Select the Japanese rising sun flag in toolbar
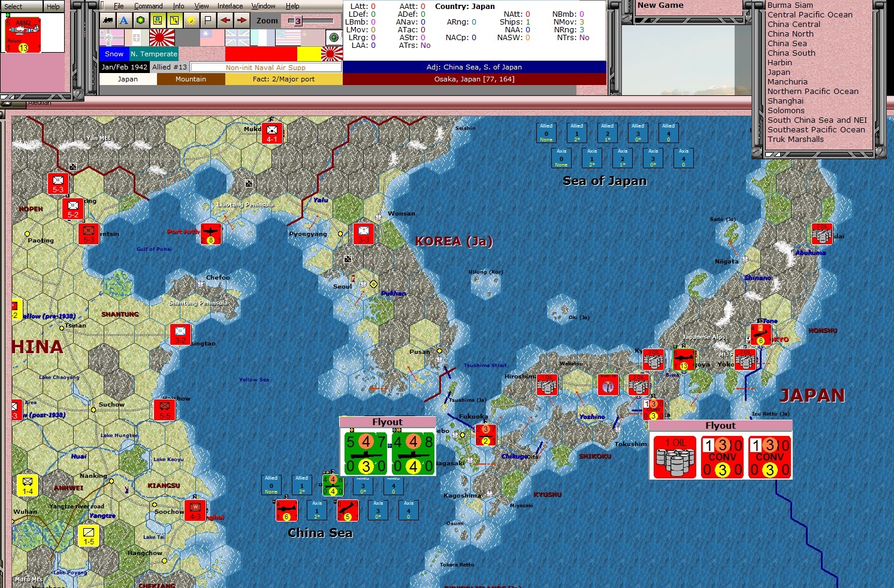 (x=162, y=38)
